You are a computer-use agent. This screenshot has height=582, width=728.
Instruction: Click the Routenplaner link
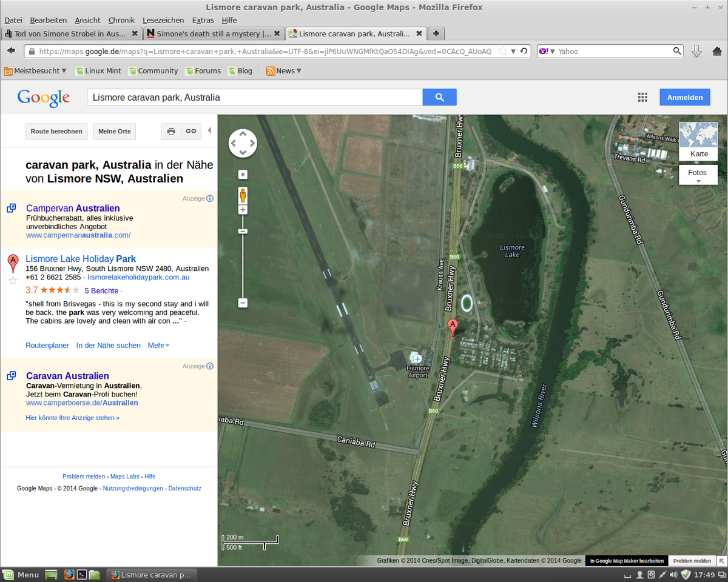tap(47, 345)
